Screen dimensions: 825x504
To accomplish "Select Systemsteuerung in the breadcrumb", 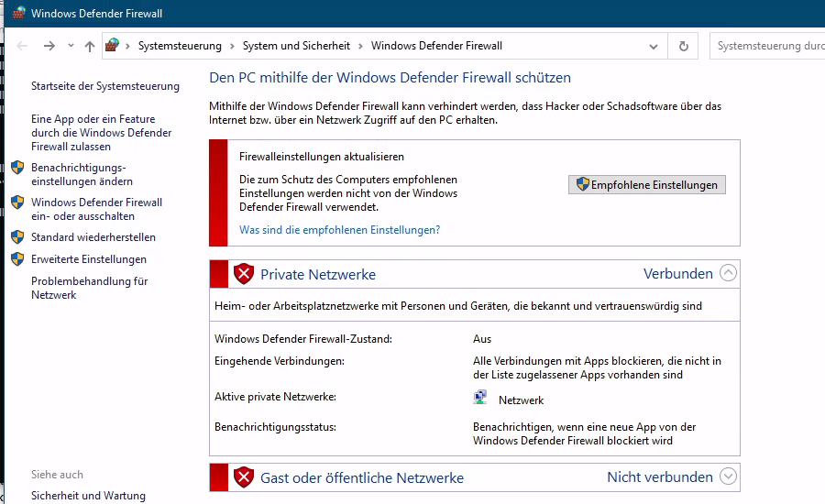I will click(180, 46).
